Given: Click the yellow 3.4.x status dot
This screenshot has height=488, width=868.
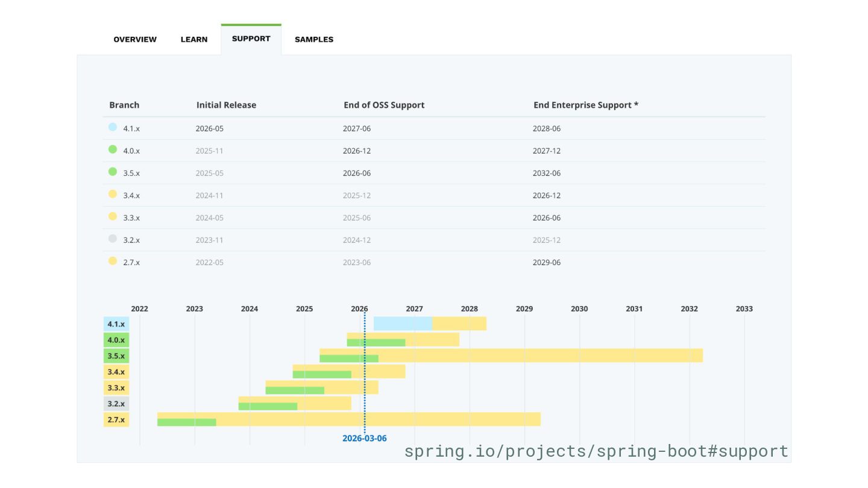Looking at the screenshot, I should tap(113, 195).
